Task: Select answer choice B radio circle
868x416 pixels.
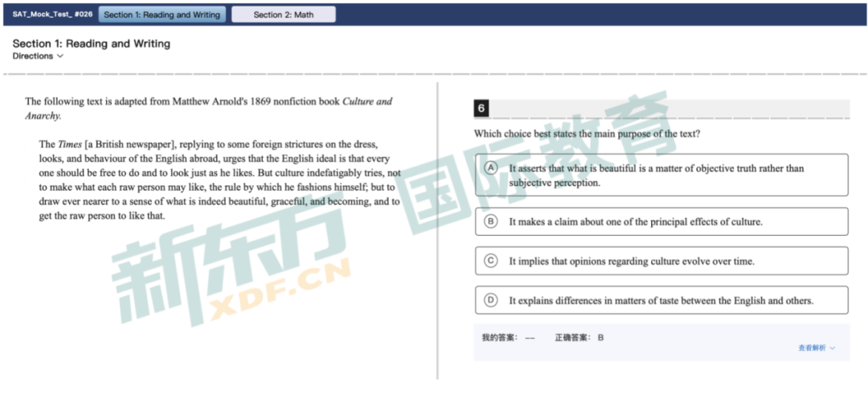Action: (490, 221)
